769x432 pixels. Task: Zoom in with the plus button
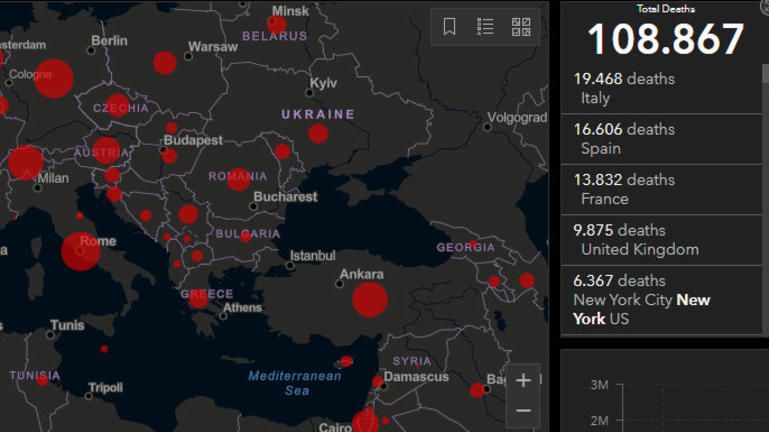[523, 380]
